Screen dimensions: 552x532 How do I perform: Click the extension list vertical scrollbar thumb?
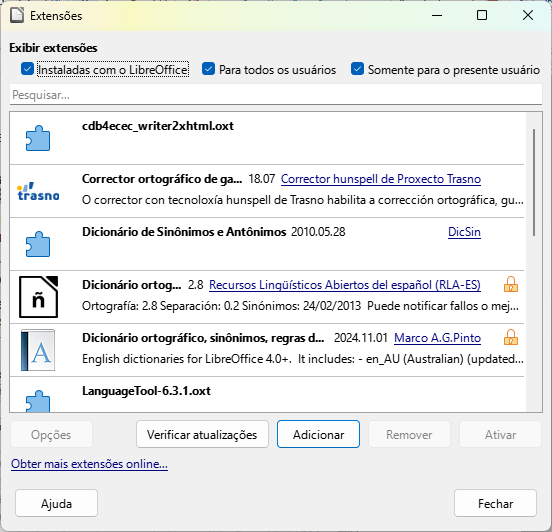534,182
